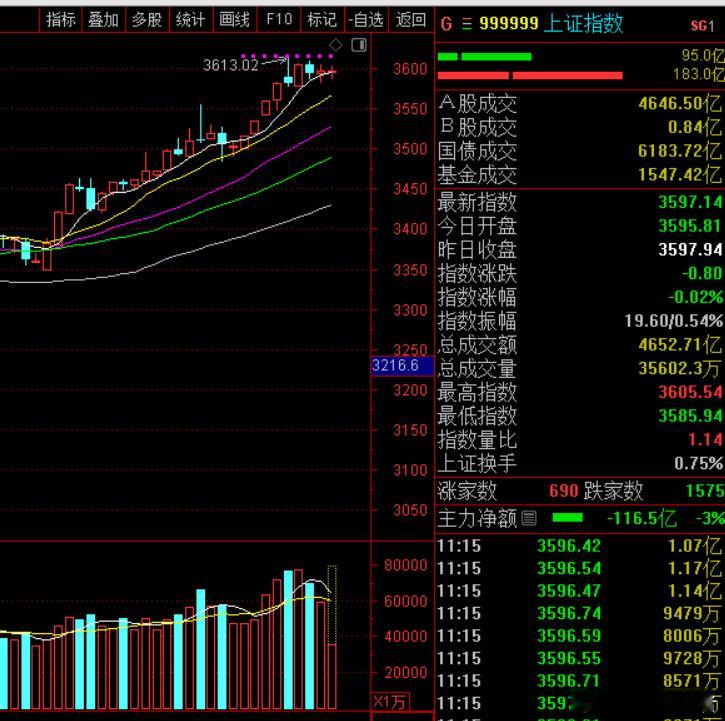The image size is (725, 721).
Task: Click the 95.0亿 volume figure
Action: [x=703, y=55]
